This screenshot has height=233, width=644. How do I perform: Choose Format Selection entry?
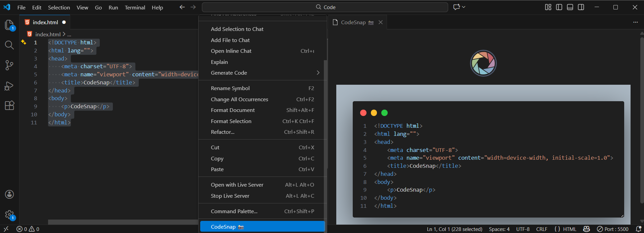click(262, 121)
